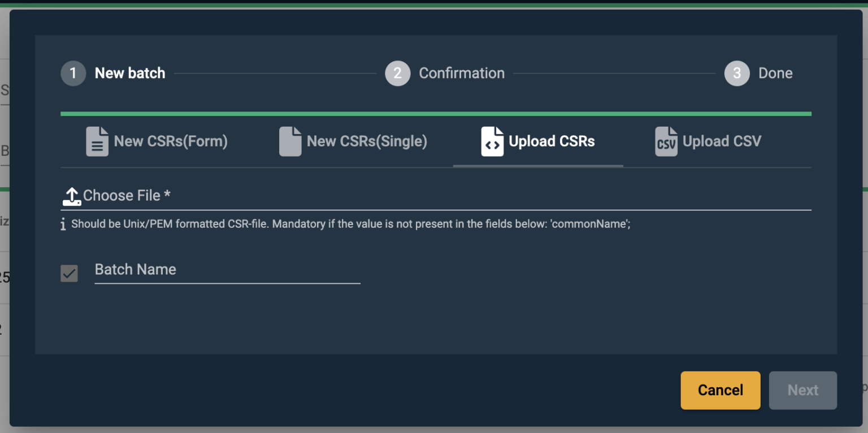Click the step 1 New batch circle
Screen dimensions: 868x433
pyautogui.click(x=73, y=73)
